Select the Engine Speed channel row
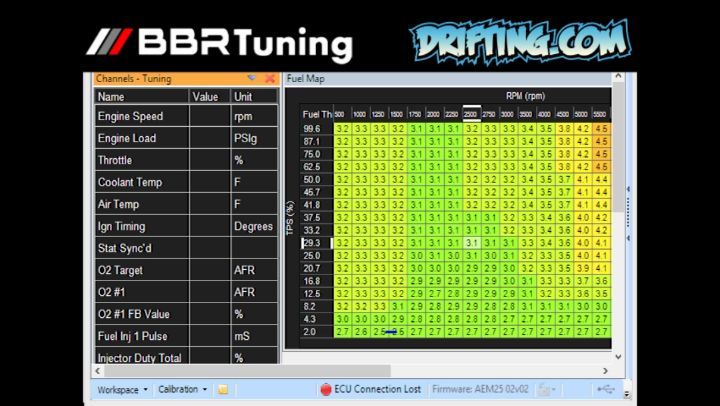The image size is (720, 406). click(140, 116)
